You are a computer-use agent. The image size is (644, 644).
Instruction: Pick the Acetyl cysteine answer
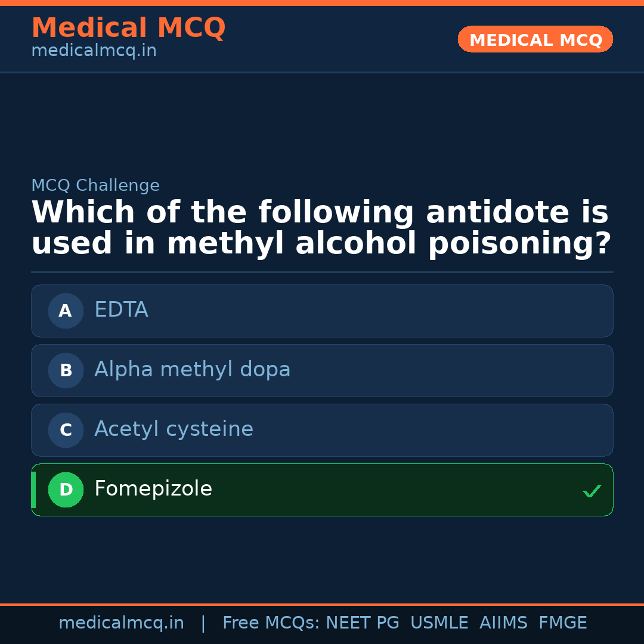(174, 429)
